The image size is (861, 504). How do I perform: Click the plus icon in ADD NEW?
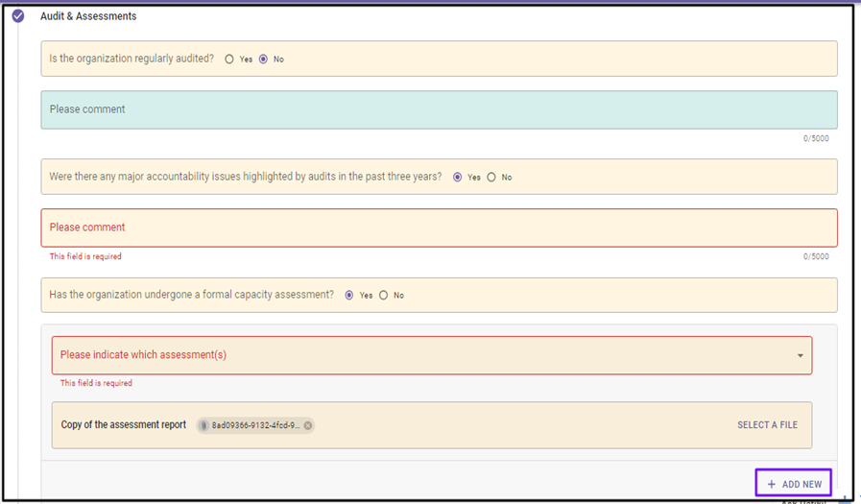click(x=772, y=485)
